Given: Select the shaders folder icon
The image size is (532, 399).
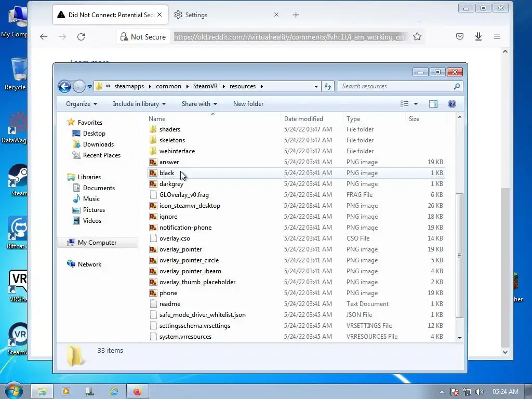Looking at the screenshot, I should (153, 129).
